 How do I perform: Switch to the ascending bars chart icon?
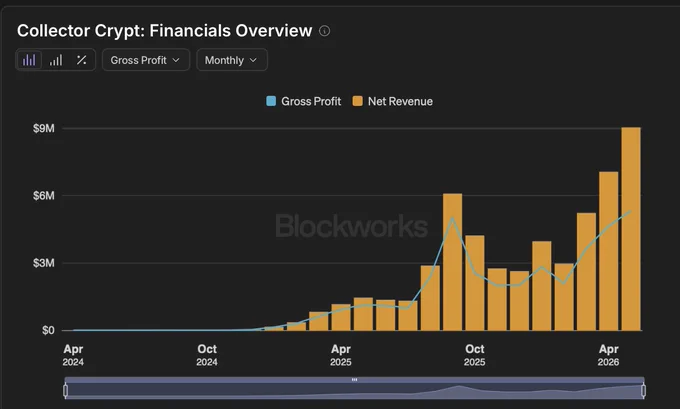point(56,60)
